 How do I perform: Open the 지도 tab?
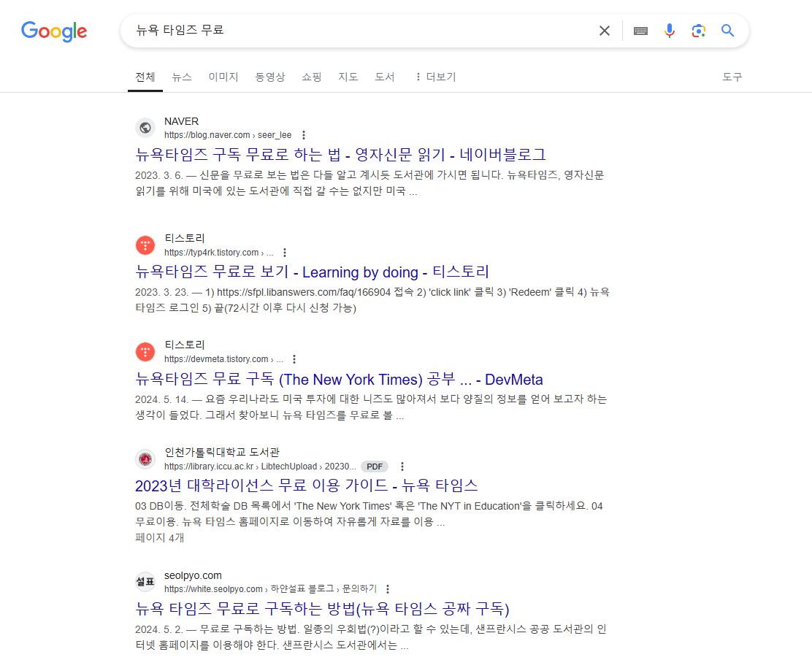pos(348,77)
